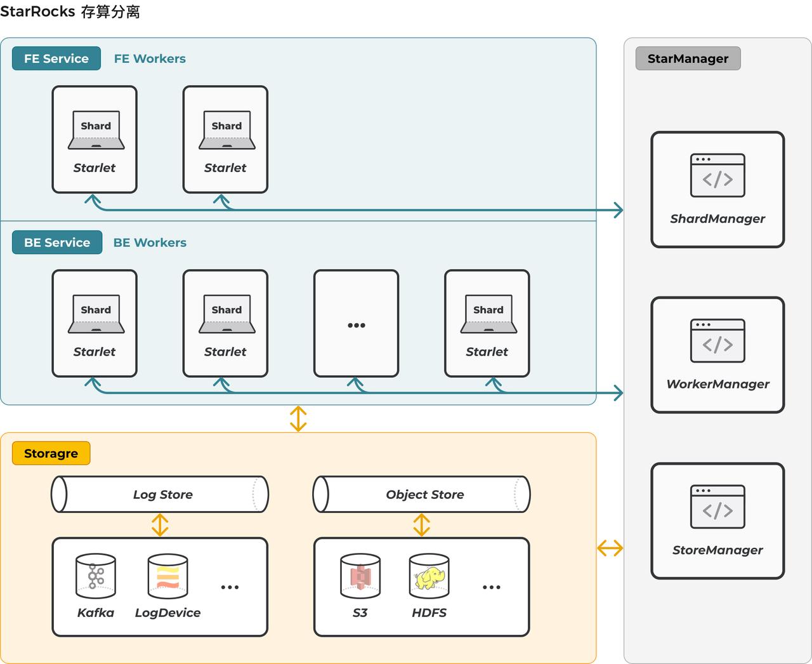Viewport: 812px width, 664px height.
Task: Click the BE Workers ellipsis box
Action: [x=357, y=324]
